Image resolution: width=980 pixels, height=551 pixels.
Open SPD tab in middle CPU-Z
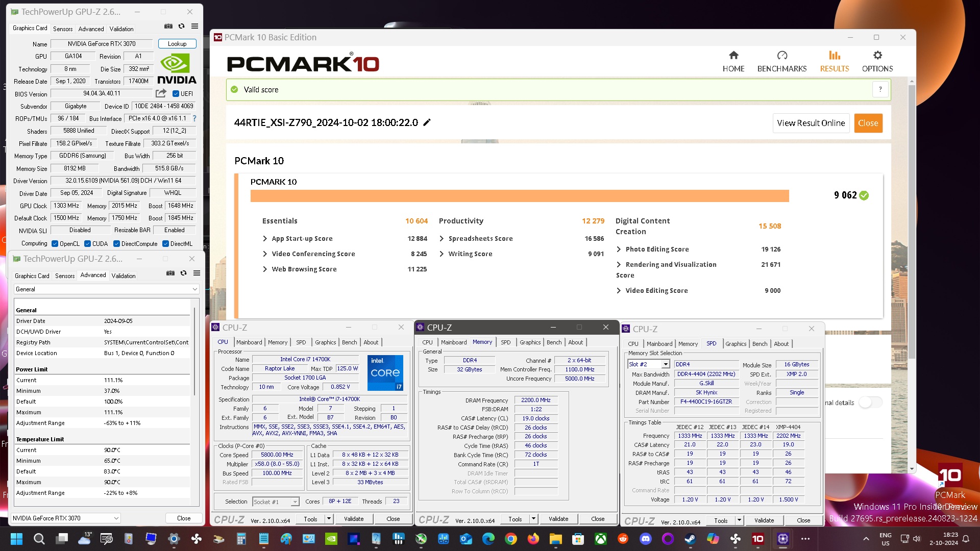coord(505,342)
